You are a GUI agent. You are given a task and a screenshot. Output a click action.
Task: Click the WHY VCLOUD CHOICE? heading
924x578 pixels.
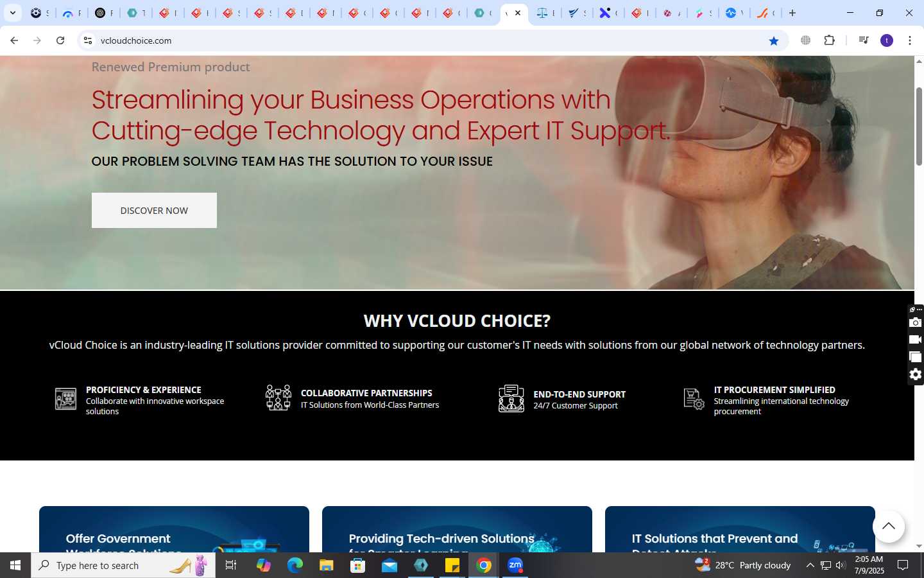tap(457, 320)
